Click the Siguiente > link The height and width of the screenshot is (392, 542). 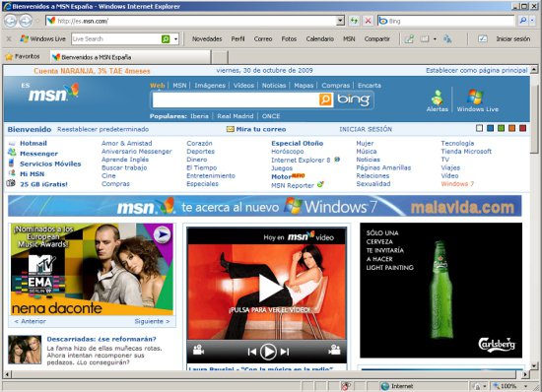152,321
